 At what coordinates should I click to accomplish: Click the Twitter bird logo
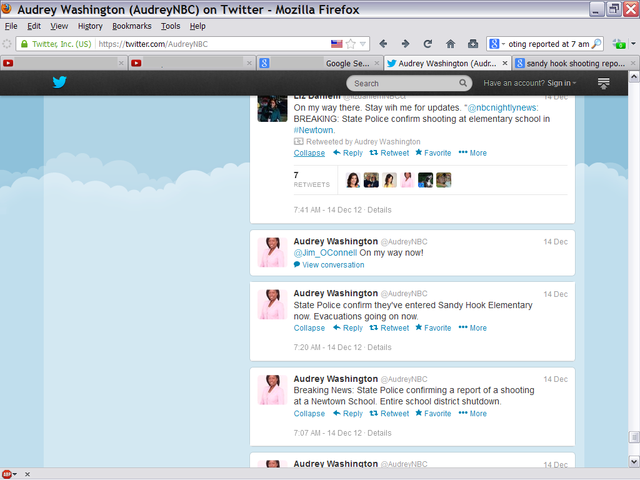tap(60, 82)
